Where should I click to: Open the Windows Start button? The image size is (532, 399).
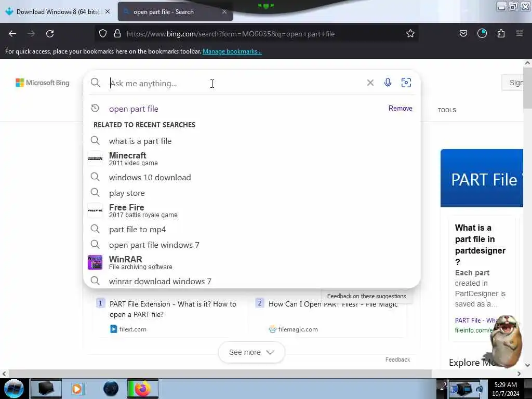(14, 389)
